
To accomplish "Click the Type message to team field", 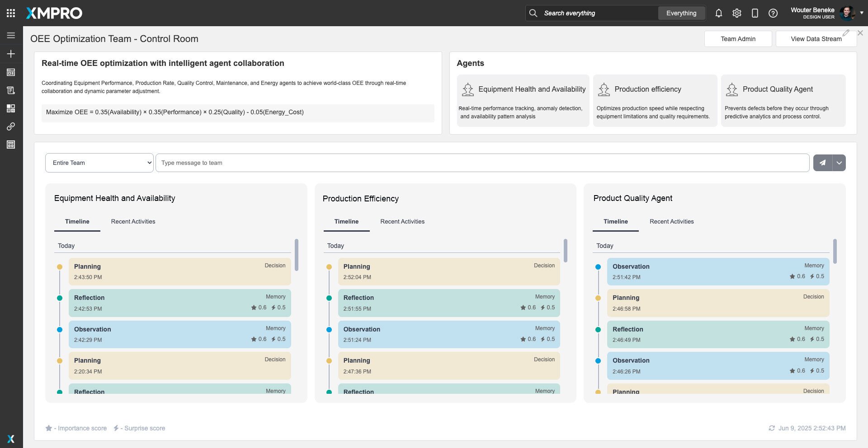I will click(x=482, y=163).
